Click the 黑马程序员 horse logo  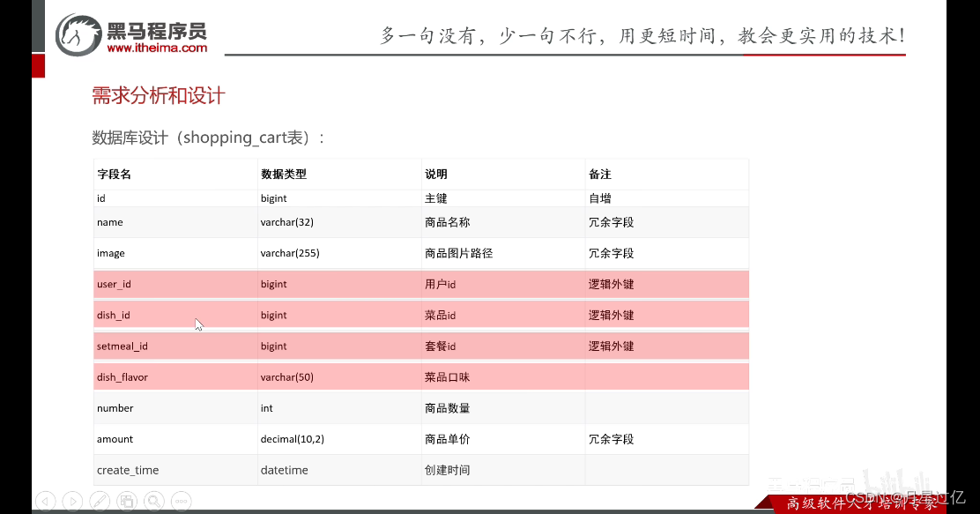tap(78, 35)
